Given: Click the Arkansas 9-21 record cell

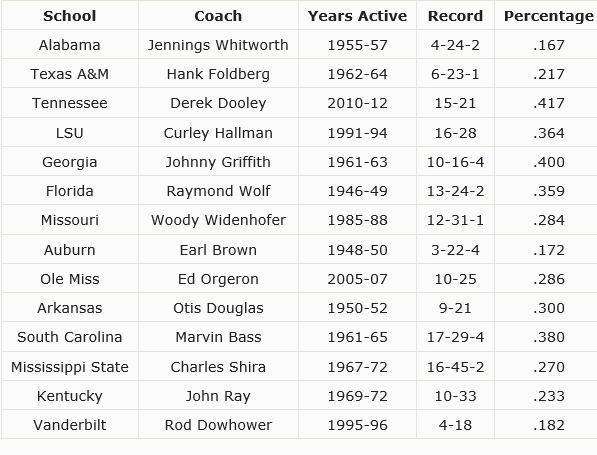Looking at the screenshot, I should pos(455,308).
